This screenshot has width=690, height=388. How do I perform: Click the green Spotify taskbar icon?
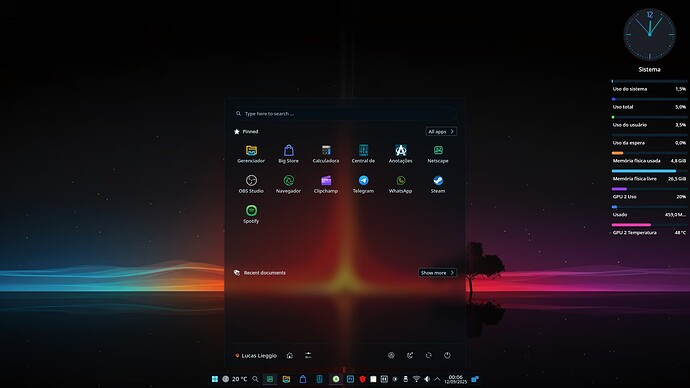click(336, 379)
